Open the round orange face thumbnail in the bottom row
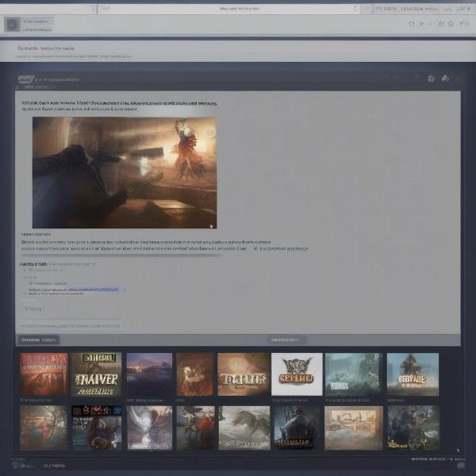The image size is (476, 476). point(44,428)
